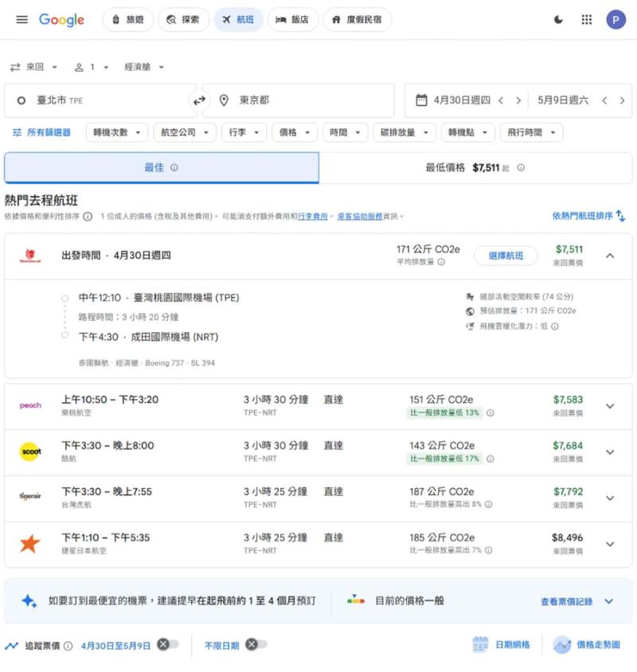Click the calendar icon beside 4月30日週四
This screenshot has width=637, height=672.
click(x=422, y=100)
